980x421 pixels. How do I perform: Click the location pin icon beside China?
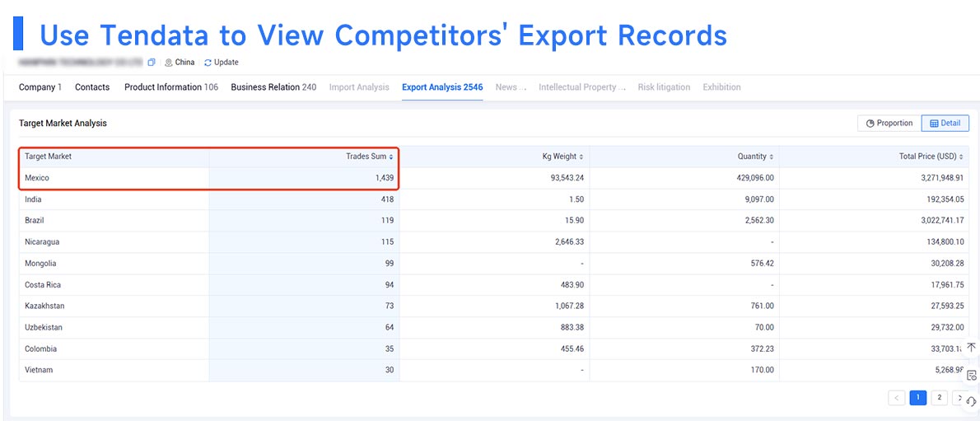pyautogui.click(x=169, y=63)
